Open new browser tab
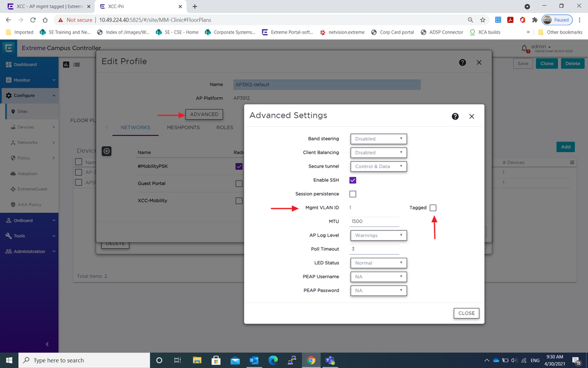The width and height of the screenshot is (588, 368). tap(194, 6)
